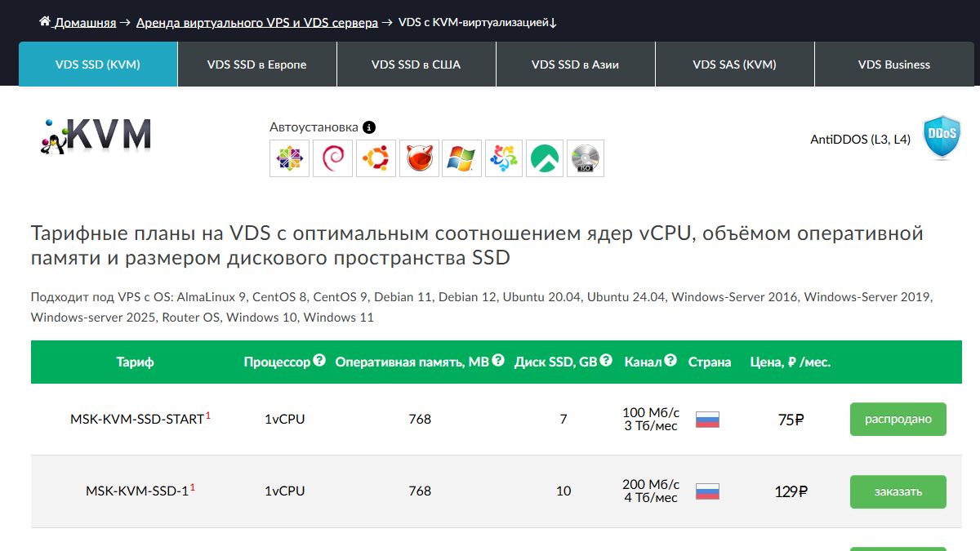Click the Автоустановка label

pyautogui.click(x=314, y=127)
